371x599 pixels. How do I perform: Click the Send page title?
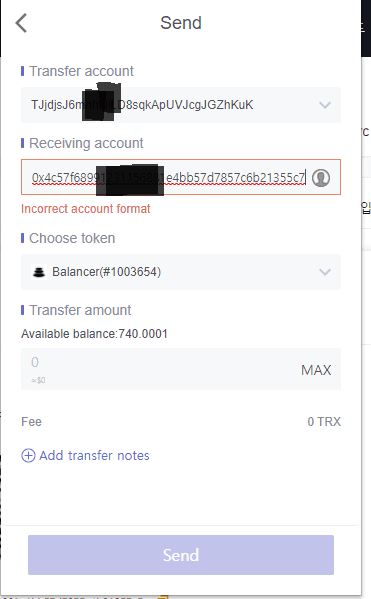click(181, 23)
